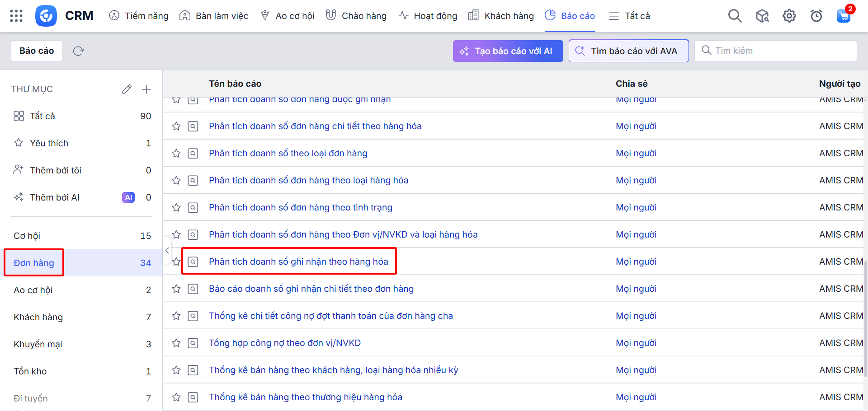Star 'Phân tích doanh số đơn hàng theo tình trạng'

click(x=176, y=208)
